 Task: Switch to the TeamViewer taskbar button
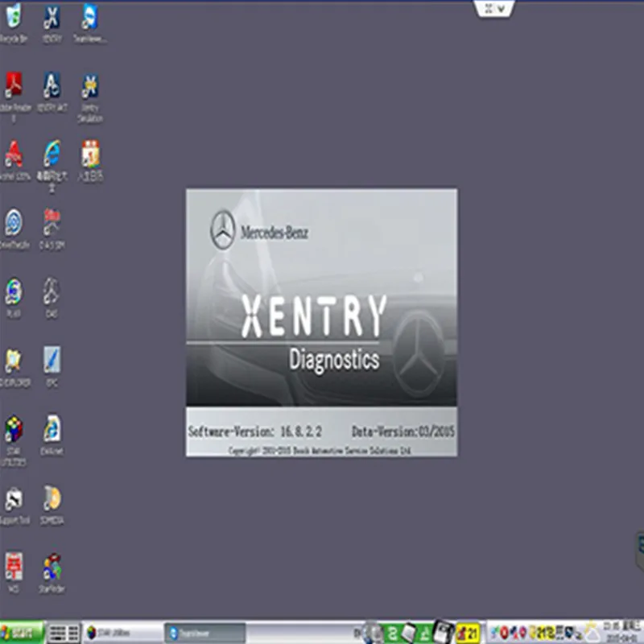pos(204,633)
